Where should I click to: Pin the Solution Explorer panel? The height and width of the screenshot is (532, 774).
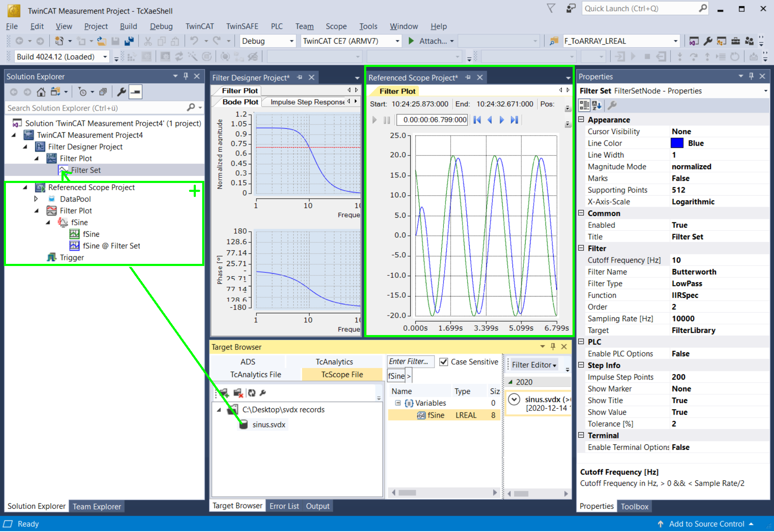tap(186, 76)
